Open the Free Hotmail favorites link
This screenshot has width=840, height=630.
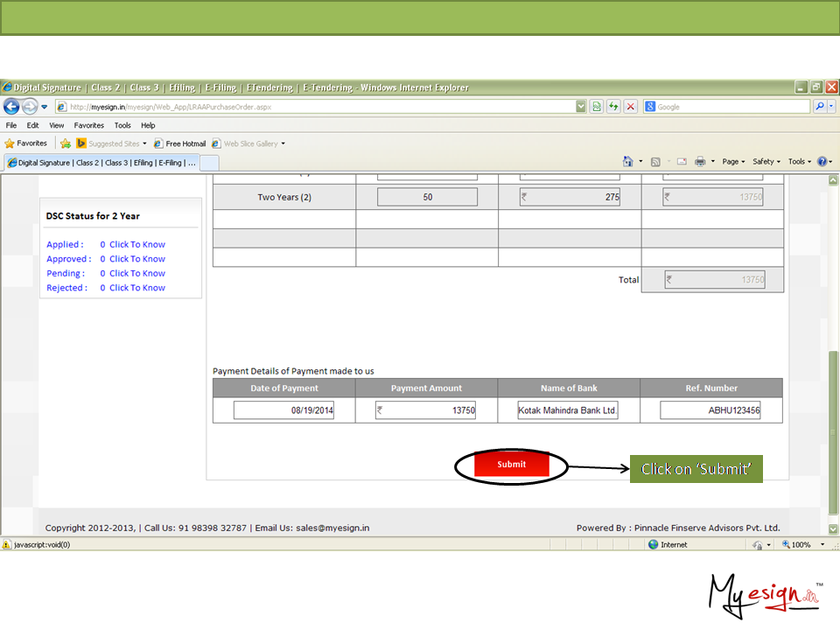coord(180,143)
